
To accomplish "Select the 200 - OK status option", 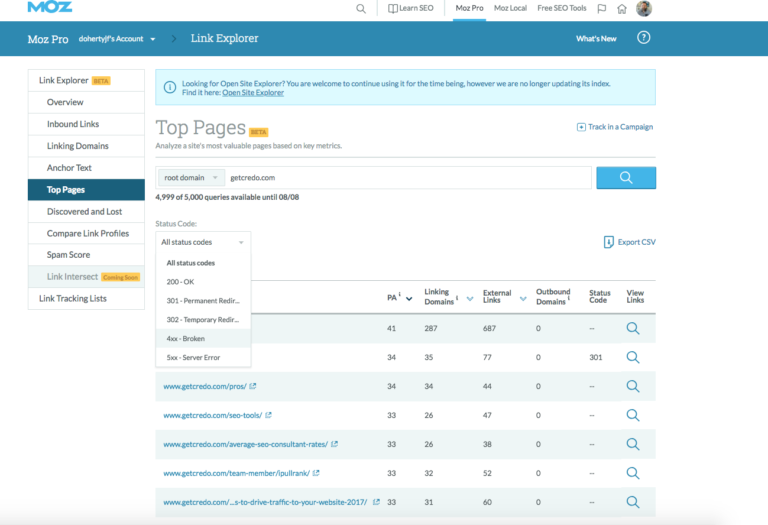I will [x=203, y=282].
